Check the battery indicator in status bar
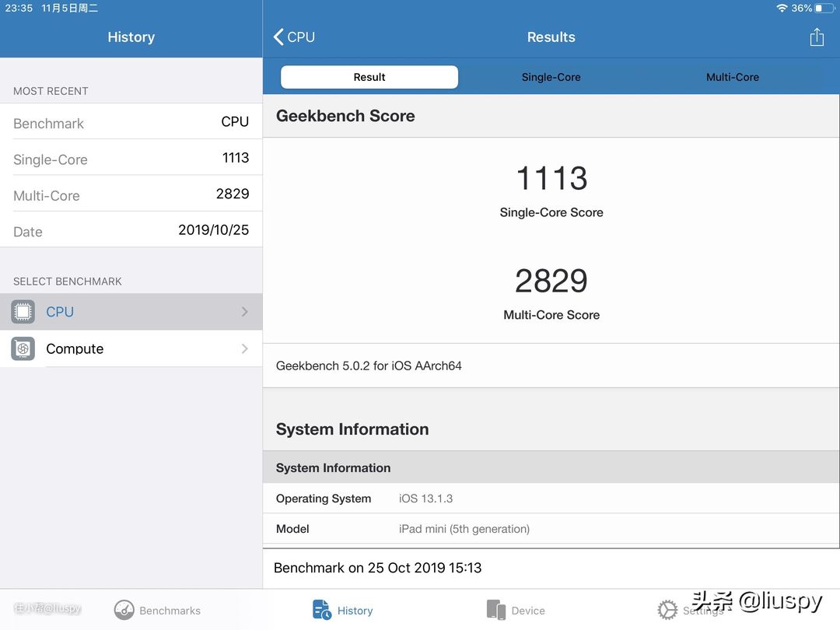 tap(824, 8)
